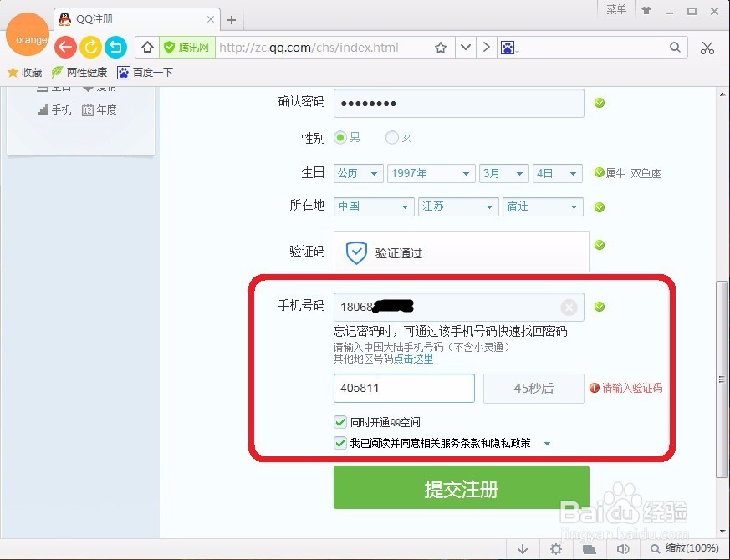This screenshot has width=730, height=560.
Task: Open settings via the gear icon in status bar
Action: [556, 549]
